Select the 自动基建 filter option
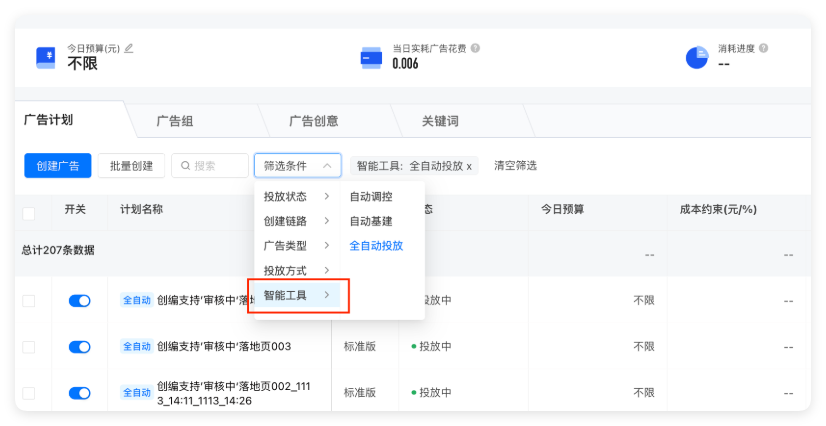826x426 pixels. point(371,221)
